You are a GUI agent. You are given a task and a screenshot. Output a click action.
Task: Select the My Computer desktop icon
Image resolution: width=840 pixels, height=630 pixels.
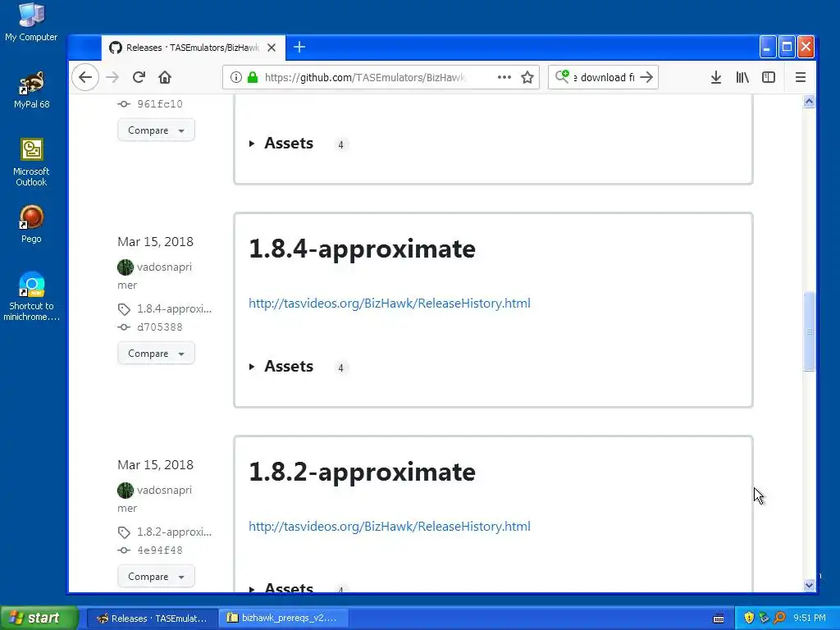pos(31,22)
